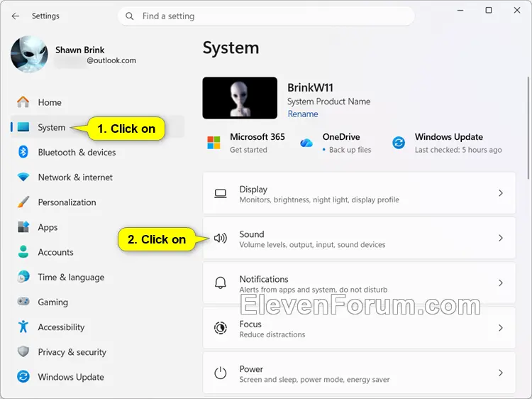Click the search magnifier icon
Image resolution: width=532 pixels, height=399 pixels.
tap(129, 16)
